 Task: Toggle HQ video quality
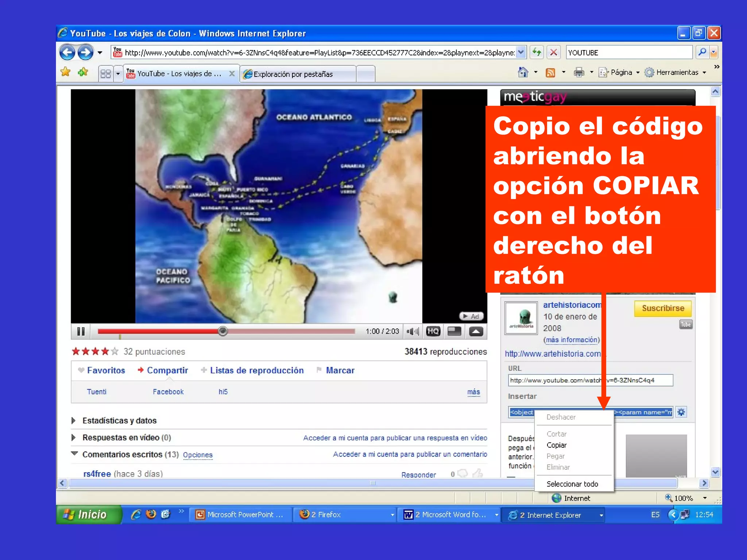(433, 331)
